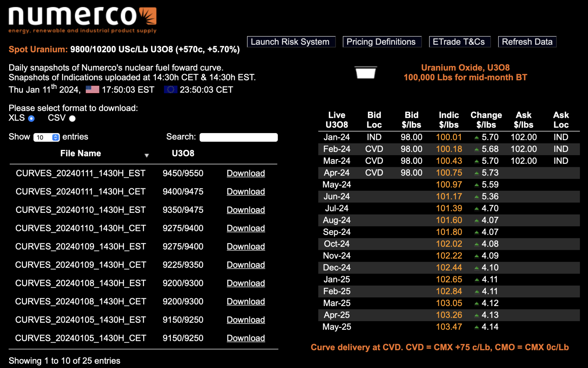Click the green up arrow in Jan-24 row
This screenshot has height=368, width=588.
tap(477, 137)
